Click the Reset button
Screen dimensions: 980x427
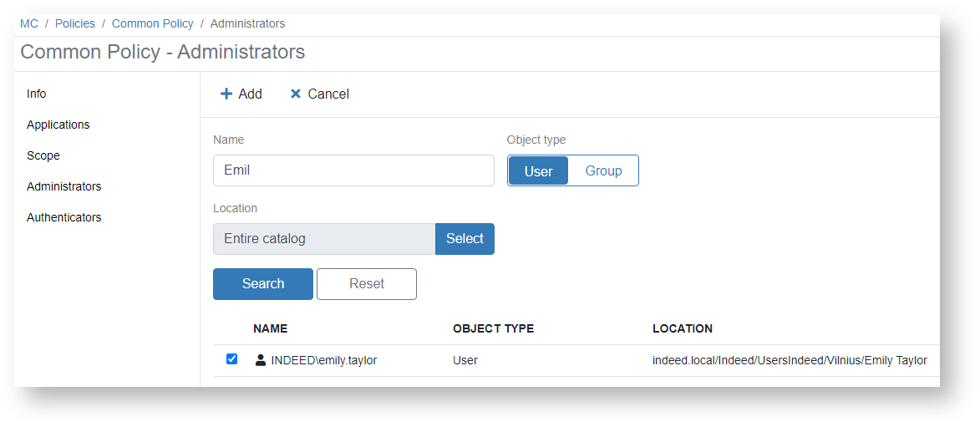tap(366, 284)
